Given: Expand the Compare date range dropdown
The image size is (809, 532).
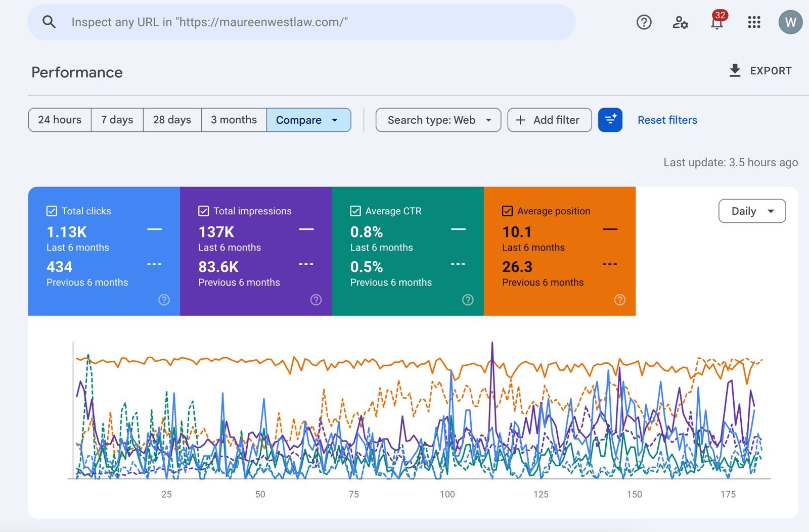Looking at the screenshot, I should pyautogui.click(x=308, y=120).
